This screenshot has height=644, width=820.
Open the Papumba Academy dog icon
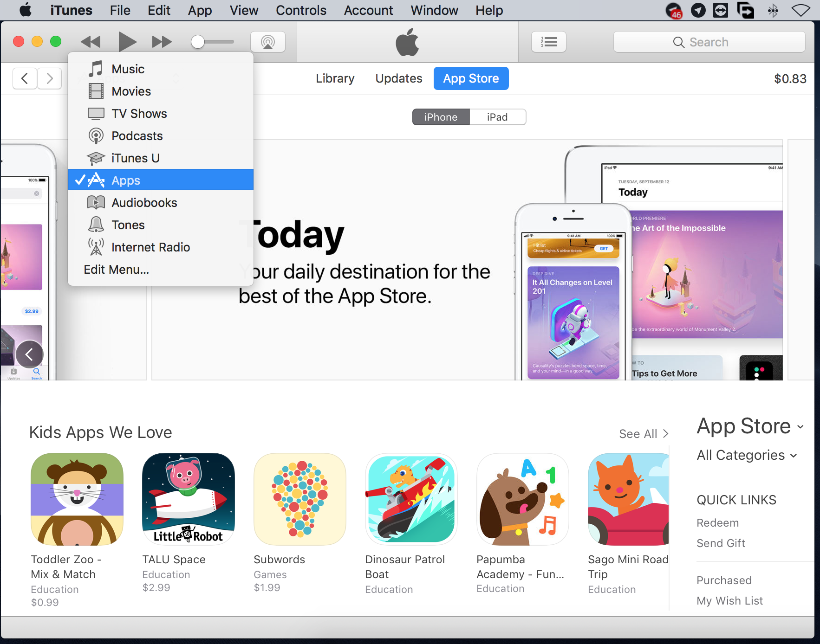523,499
